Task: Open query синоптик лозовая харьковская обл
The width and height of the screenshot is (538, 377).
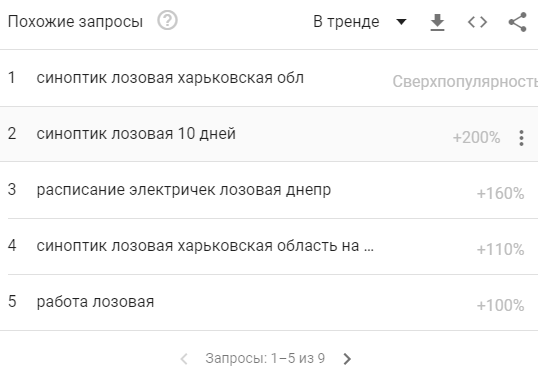Action: 170,78
